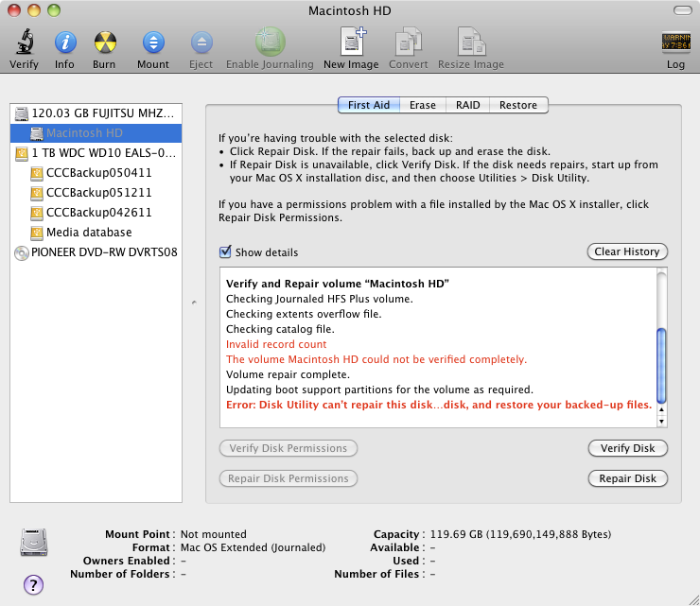Switch to the RAID tab
The height and width of the screenshot is (606, 700).
(x=467, y=105)
